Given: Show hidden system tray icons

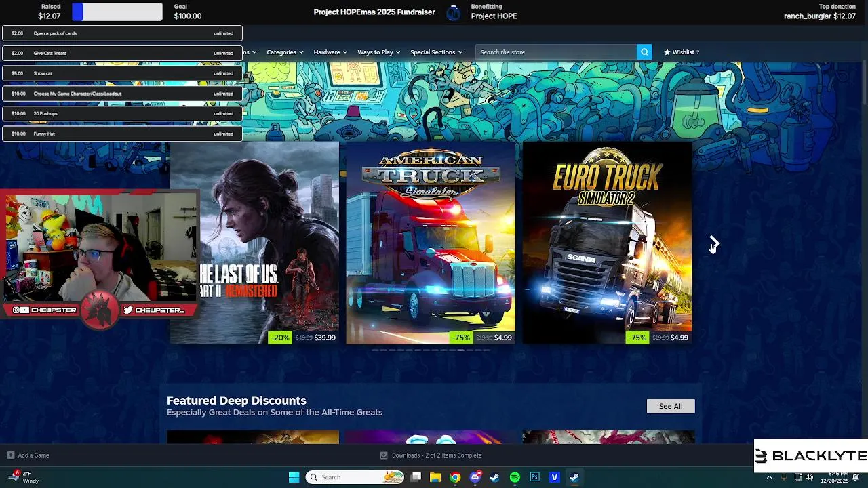Looking at the screenshot, I should coord(770,477).
